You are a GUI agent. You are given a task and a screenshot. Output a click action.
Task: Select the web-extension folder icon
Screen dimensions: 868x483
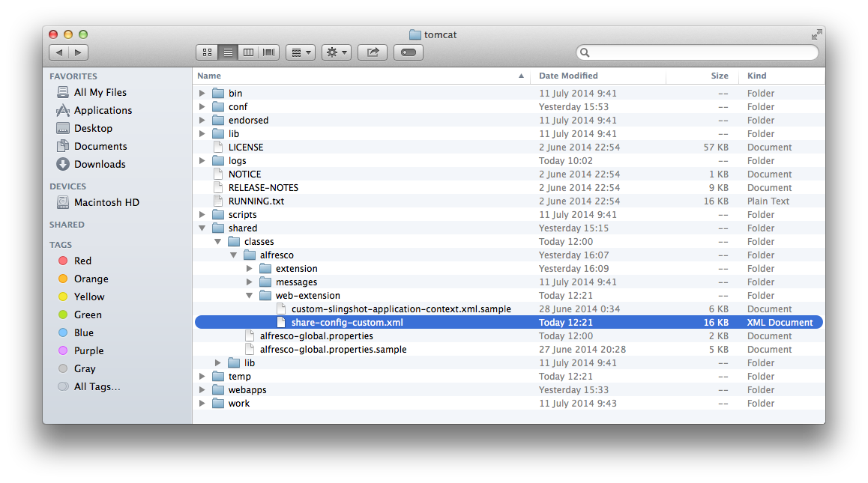(265, 296)
